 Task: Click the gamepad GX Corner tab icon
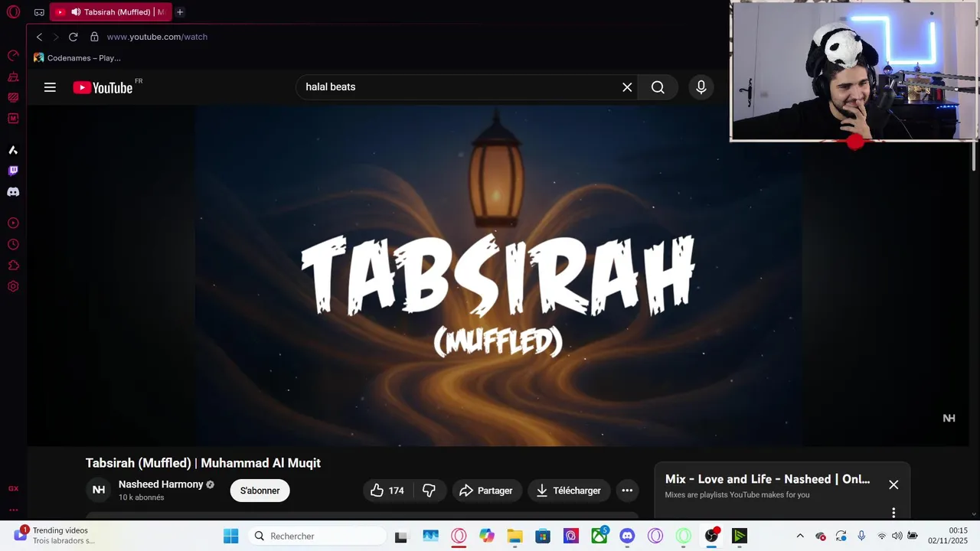pos(39,12)
